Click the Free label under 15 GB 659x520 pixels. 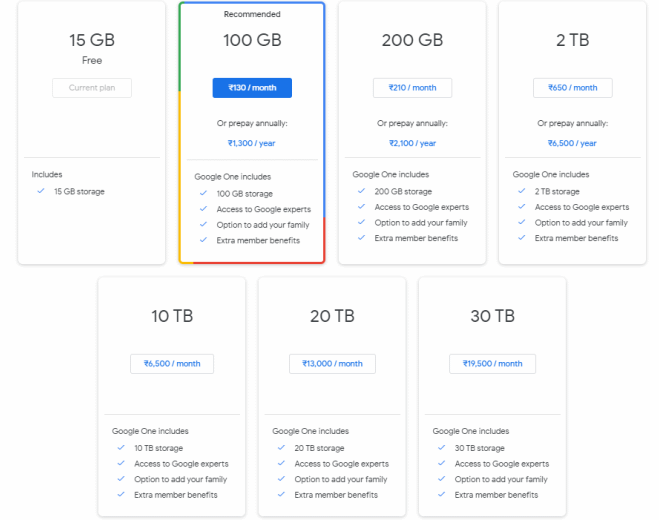point(92,61)
